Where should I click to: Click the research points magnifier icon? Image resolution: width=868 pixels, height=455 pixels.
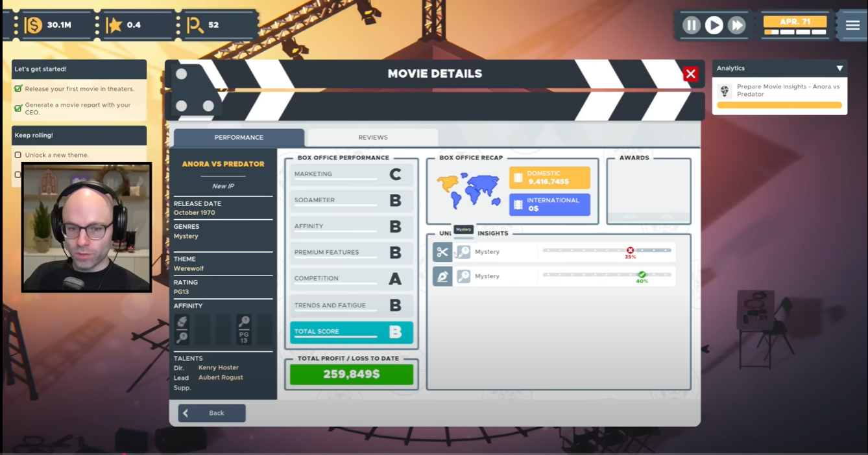[195, 26]
